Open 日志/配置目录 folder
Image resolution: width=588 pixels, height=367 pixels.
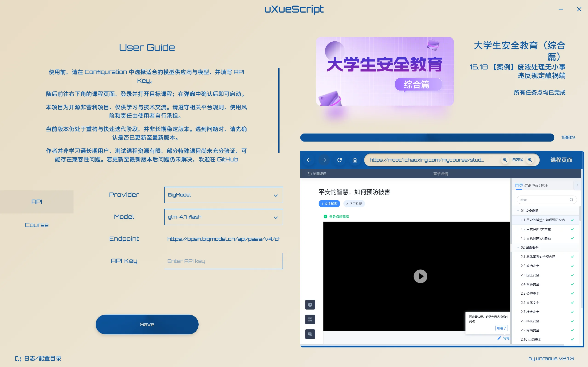[x=38, y=358]
